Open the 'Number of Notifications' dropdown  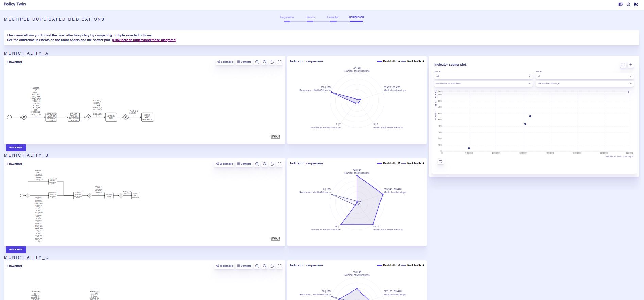pos(483,84)
